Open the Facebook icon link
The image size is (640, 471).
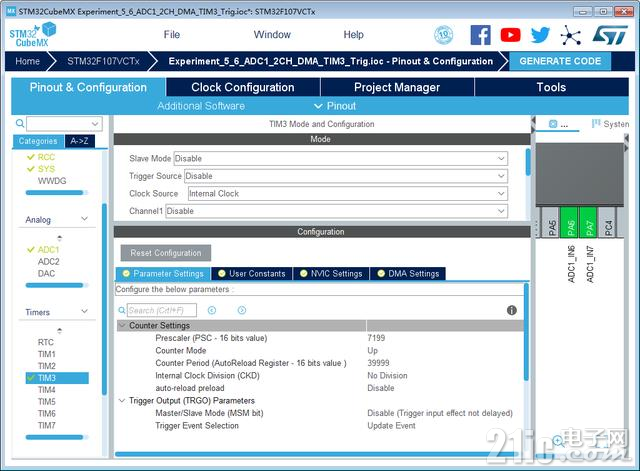tap(480, 35)
